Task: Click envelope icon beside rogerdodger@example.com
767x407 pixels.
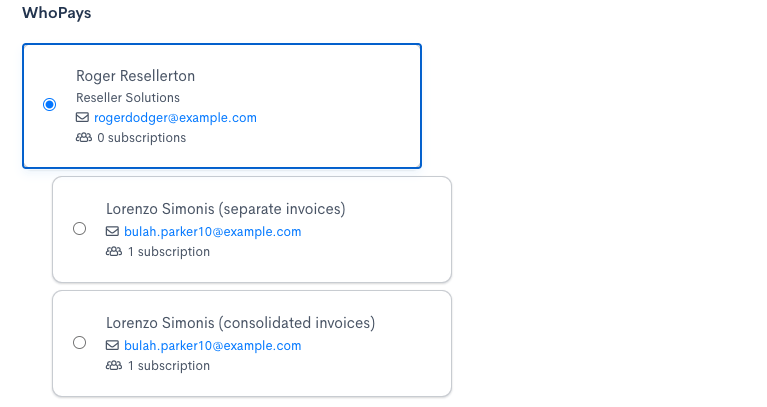Action: 83,118
